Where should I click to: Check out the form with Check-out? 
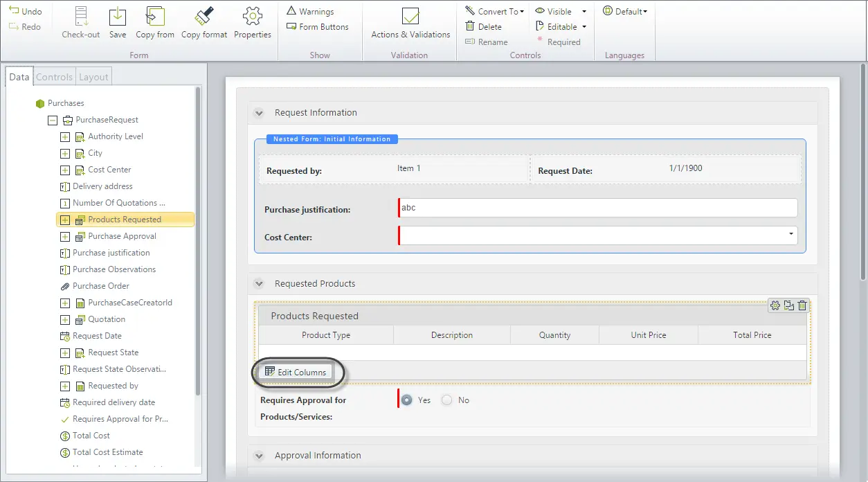81,23
